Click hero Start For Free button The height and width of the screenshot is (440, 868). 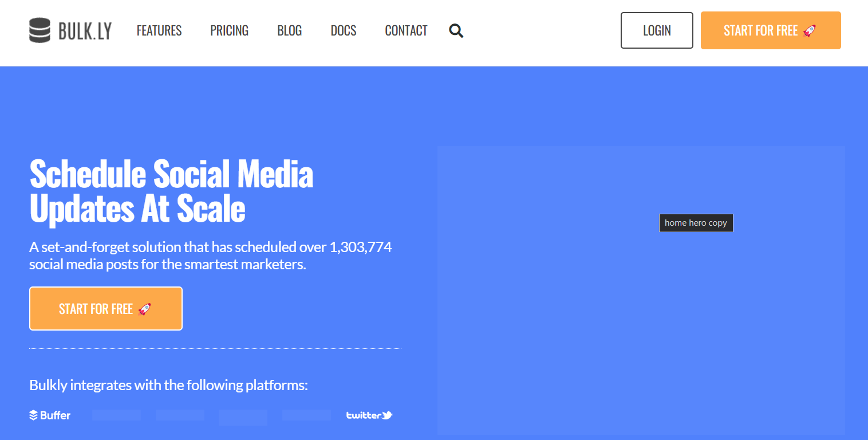(106, 309)
